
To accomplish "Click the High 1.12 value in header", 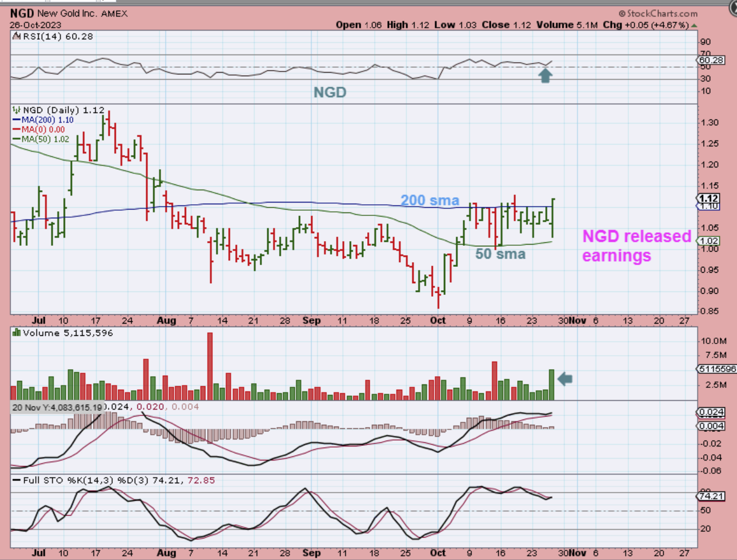I will (408, 25).
